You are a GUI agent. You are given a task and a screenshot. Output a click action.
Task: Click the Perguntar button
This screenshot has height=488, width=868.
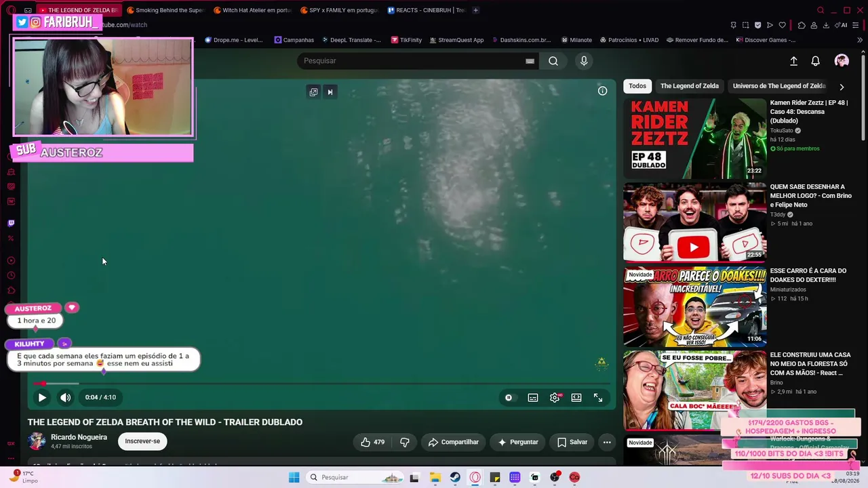pyautogui.click(x=517, y=442)
